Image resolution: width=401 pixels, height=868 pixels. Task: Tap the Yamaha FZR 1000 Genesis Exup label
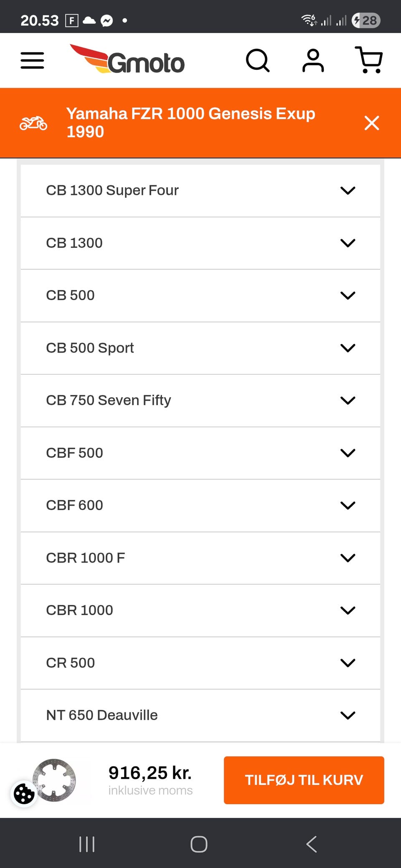(x=190, y=123)
